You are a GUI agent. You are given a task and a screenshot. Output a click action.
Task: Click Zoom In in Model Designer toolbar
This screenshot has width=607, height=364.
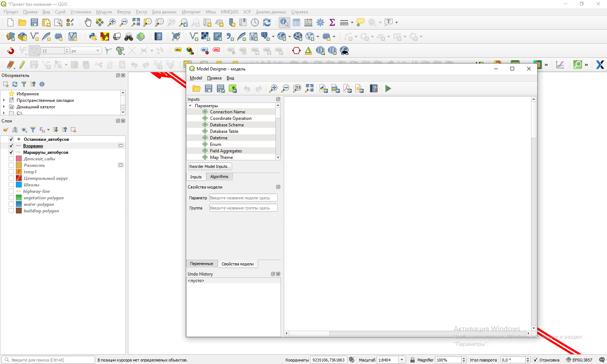(x=273, y=88)
